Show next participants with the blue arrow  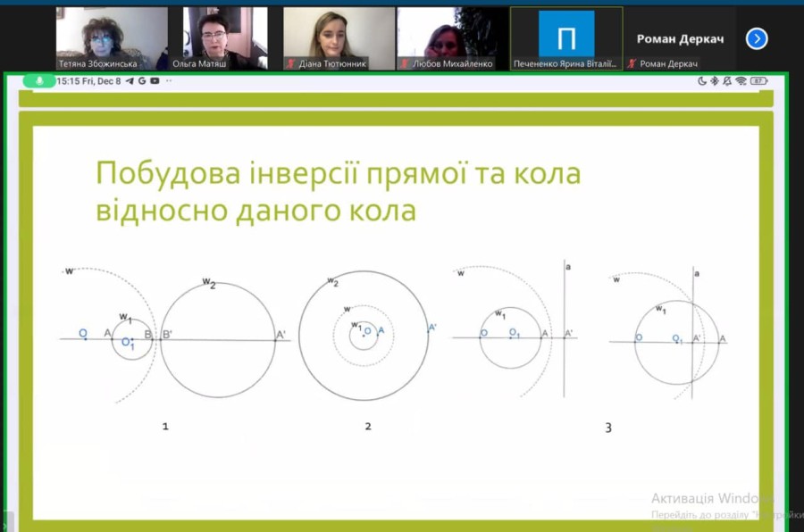pos(757,38)
